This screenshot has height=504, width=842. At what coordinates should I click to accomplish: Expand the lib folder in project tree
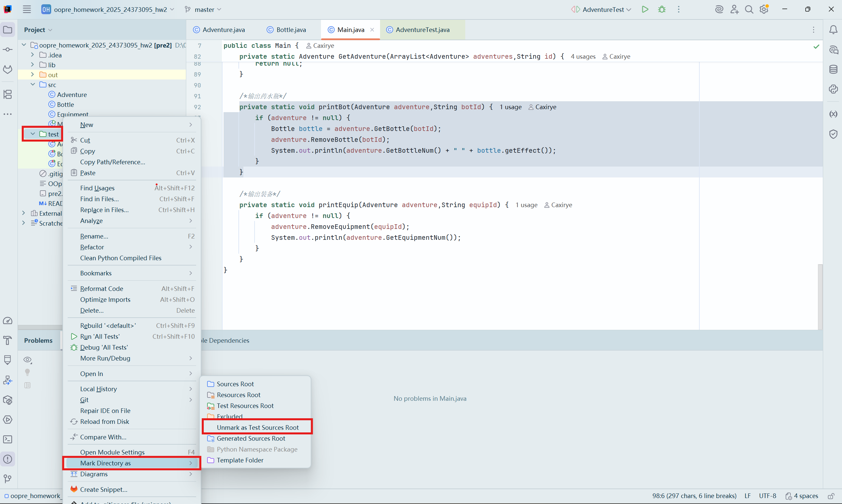click(32, 65)
